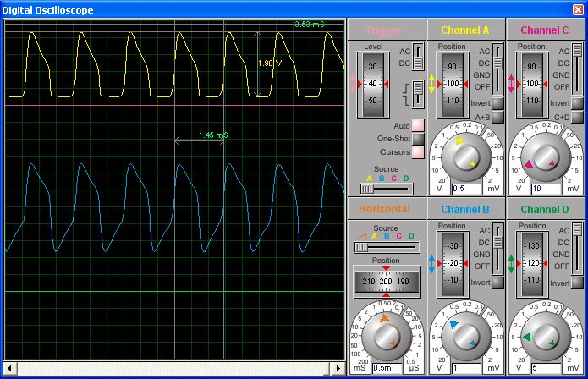Click the Channel C DC coupling label
The width and height of the screenshot is (588, 379).
(563, 63)
